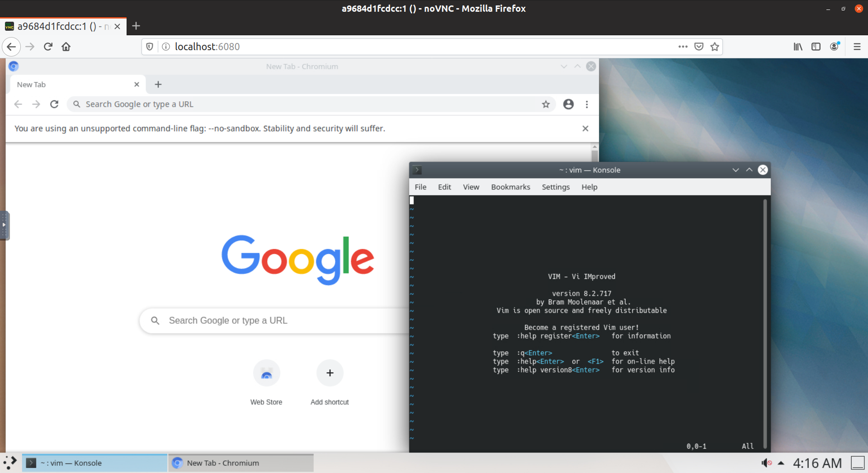Screen dimensions: 868x473
Task: Click Chromium profile avatar icon
Action: point(568,104)
